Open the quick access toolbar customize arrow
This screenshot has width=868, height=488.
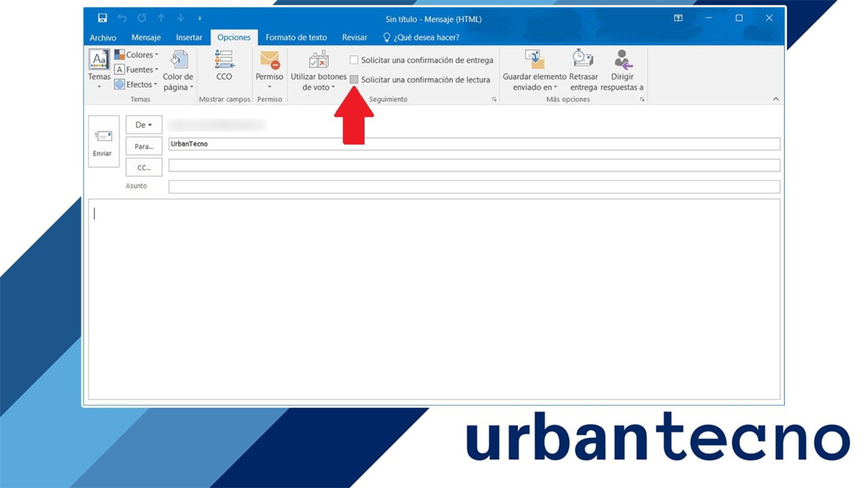click(x=200, y=19)
